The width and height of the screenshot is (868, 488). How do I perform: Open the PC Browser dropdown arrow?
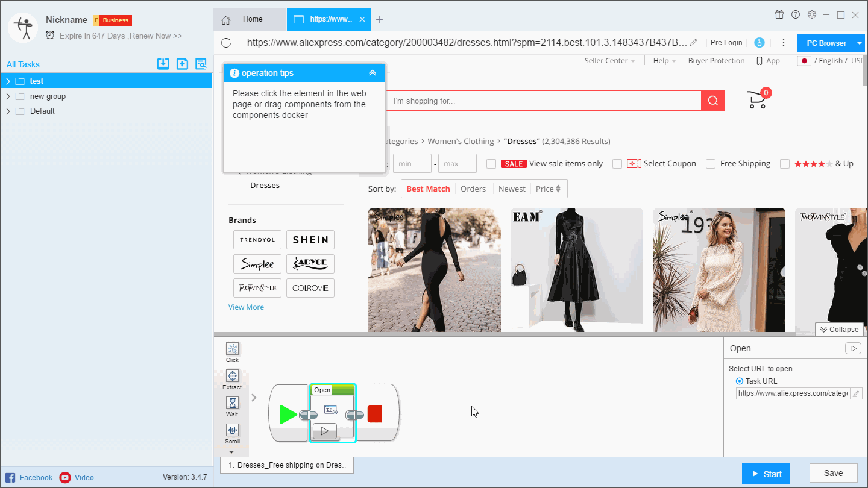[x=860, y=43]
